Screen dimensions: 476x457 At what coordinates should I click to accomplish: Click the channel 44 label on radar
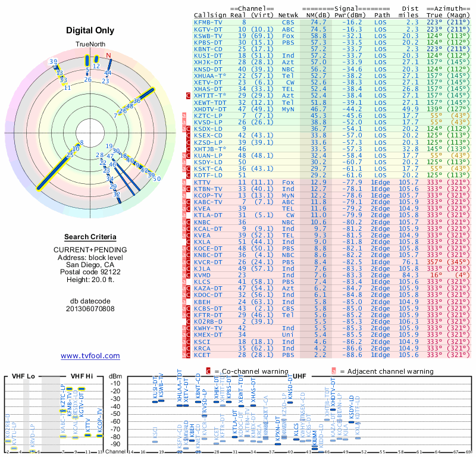108,73
